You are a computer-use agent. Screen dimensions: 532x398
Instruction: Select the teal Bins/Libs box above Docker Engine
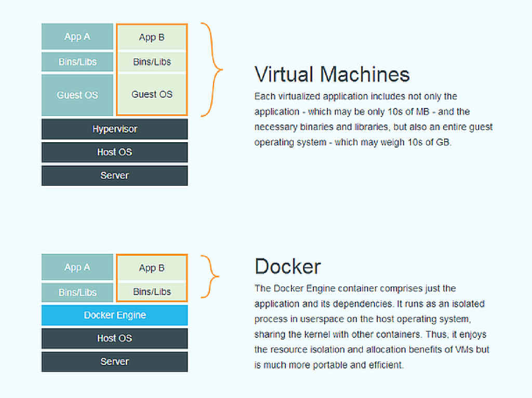tap(77, 292)
